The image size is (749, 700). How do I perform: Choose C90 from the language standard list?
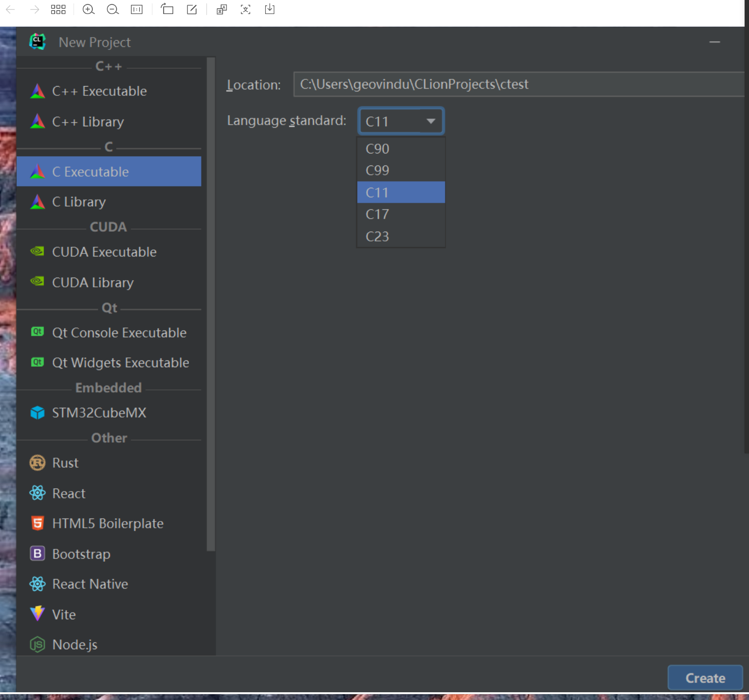point(401,149)
